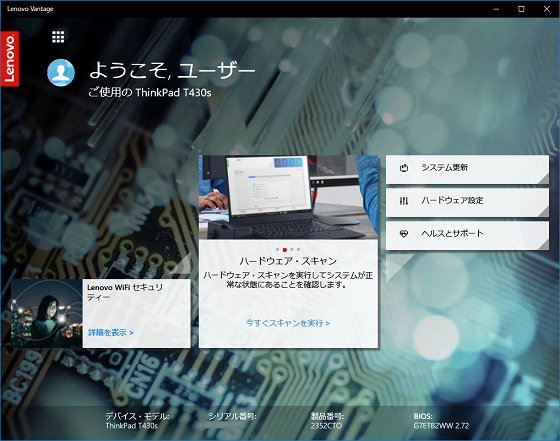
Task: Select the first carousel dot
Action: (x=278, y=250)
